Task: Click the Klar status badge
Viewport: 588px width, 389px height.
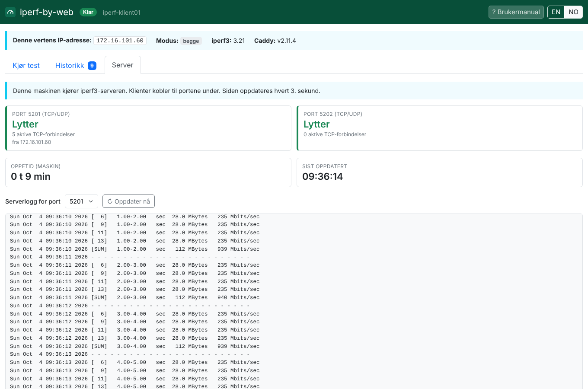Action: [x=88, y=12]
